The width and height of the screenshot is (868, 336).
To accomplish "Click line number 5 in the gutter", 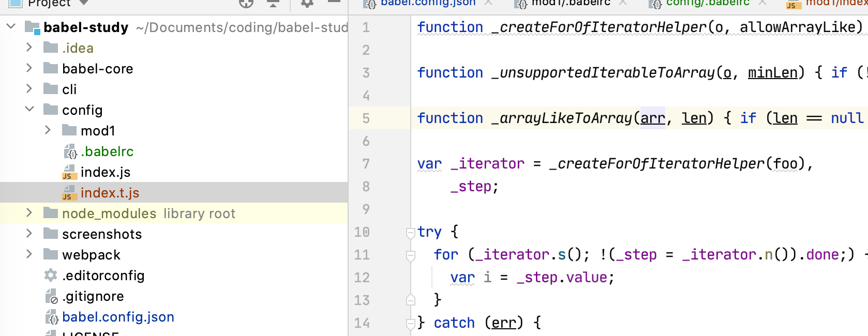I will (366, 118).
